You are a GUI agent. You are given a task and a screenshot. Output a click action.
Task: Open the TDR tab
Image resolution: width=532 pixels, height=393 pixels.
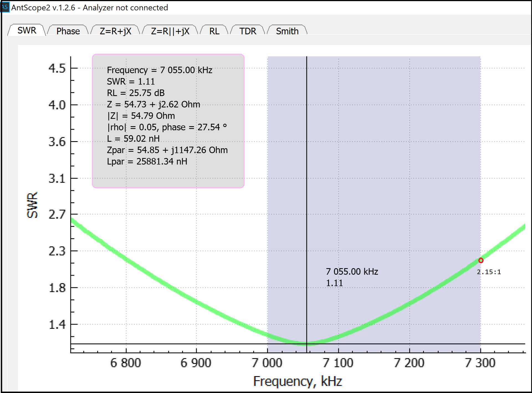pyautogui.click(x=248, y=31)
